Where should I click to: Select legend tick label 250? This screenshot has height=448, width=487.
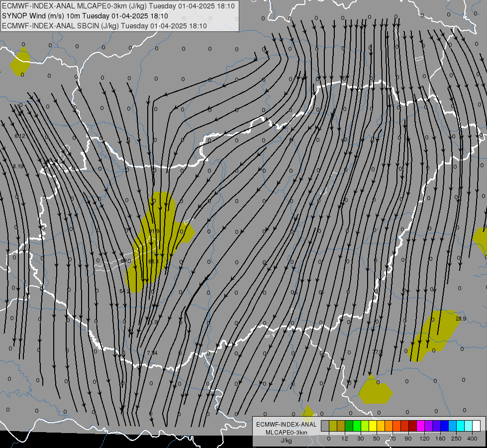pyautogui.click(x=456, y=439)
